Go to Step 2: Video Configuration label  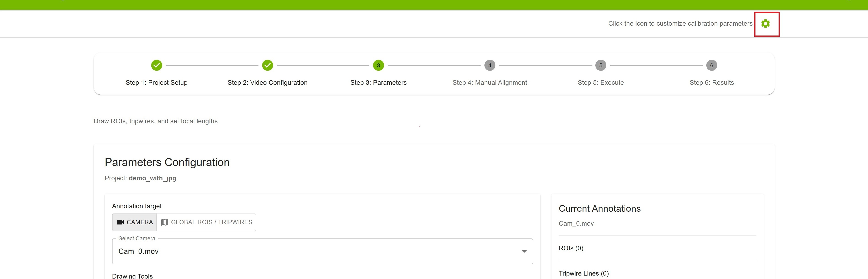(268, 83)
